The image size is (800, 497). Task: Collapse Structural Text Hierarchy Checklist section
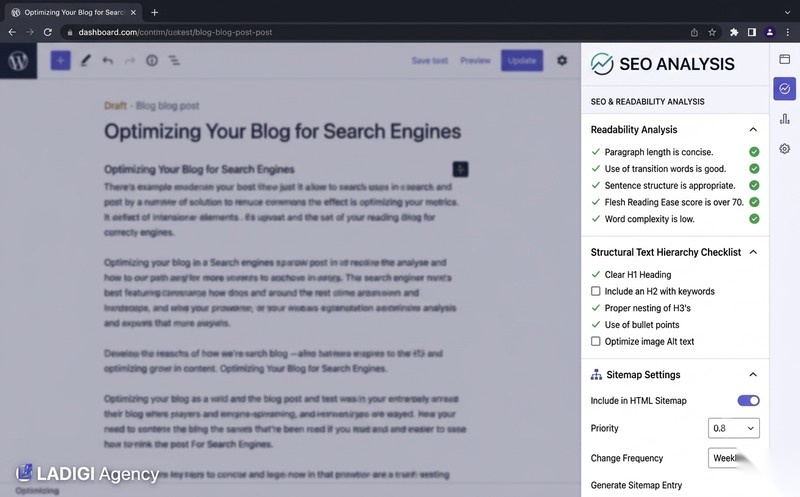coord(753,252)
